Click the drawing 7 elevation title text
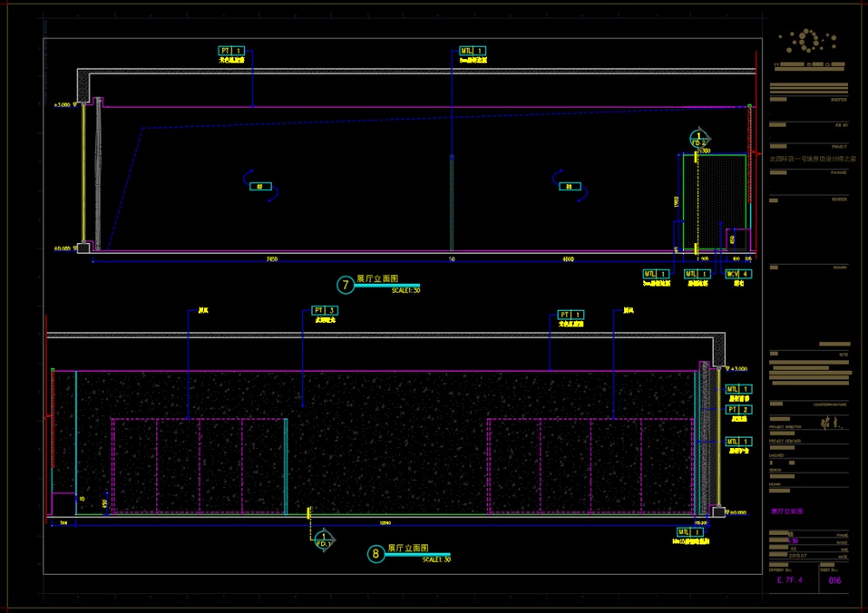Viewport: 868px width, 613px height. (377, 280)
